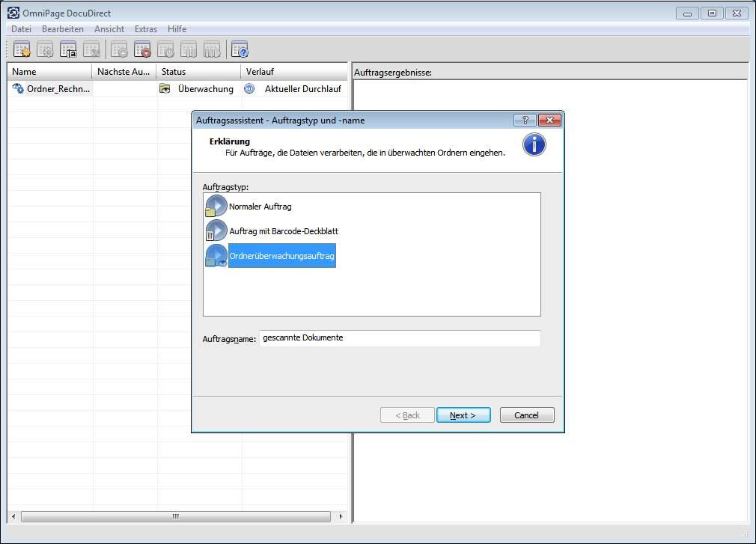Sort by the Verlauf column header

[x=294, y=72]
